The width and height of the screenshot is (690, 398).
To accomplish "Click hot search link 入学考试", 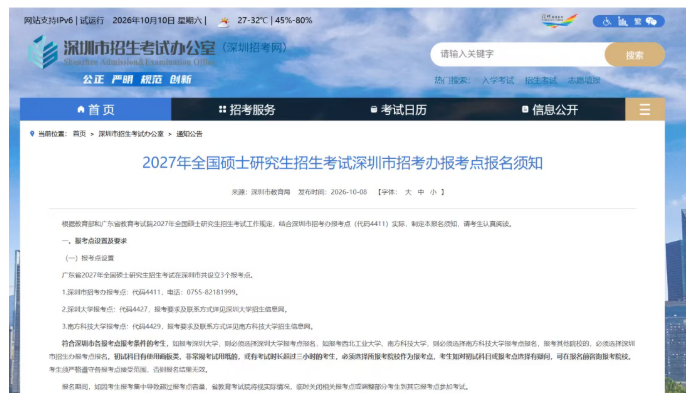I will 498,81.
